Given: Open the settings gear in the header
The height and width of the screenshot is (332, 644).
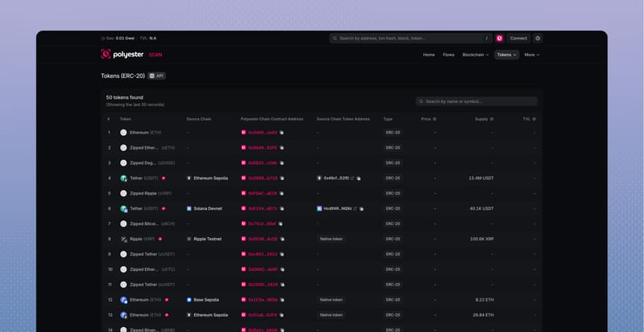Looking at the screenshot, I should pyautogui.click(x=538, y=38).
